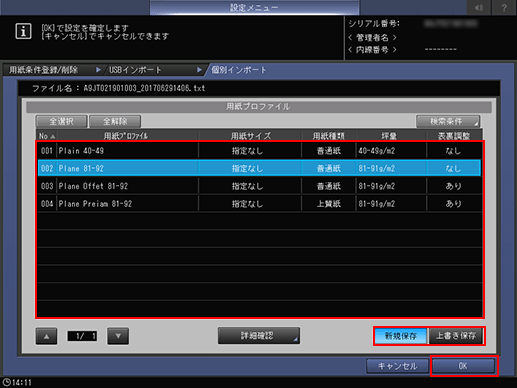Viewport: 517px width, 388px height.
Task: Click the 用紙サイズ column header
Action: click(250, 136)
